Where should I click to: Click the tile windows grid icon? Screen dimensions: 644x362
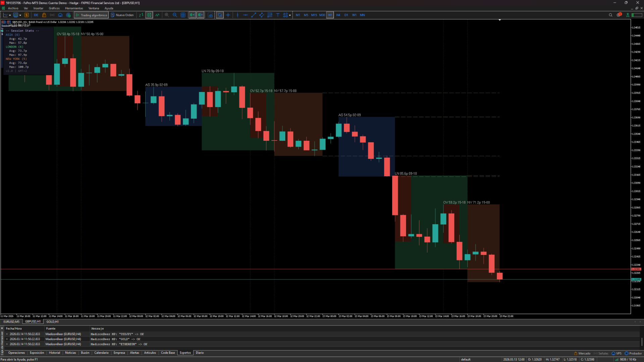point(183,15)
